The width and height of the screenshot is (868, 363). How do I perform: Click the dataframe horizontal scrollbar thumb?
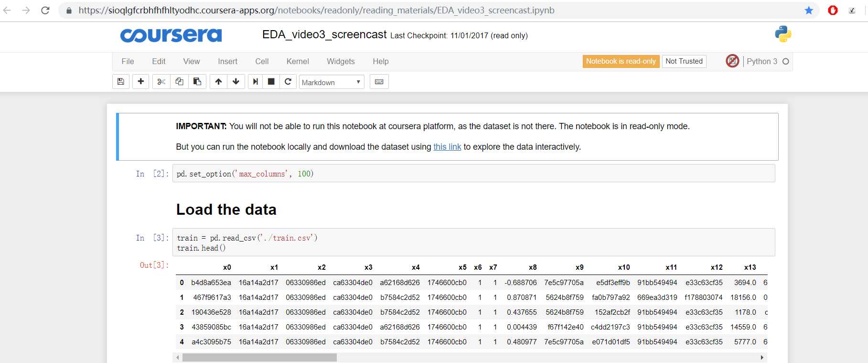pyautogui.click(x=259, y=357)
